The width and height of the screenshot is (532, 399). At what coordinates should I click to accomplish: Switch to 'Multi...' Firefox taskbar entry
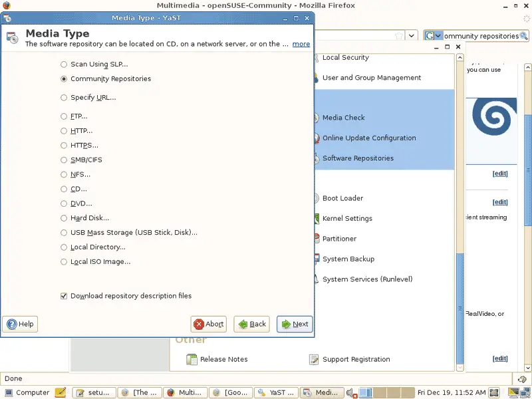[x=185, y=392]
